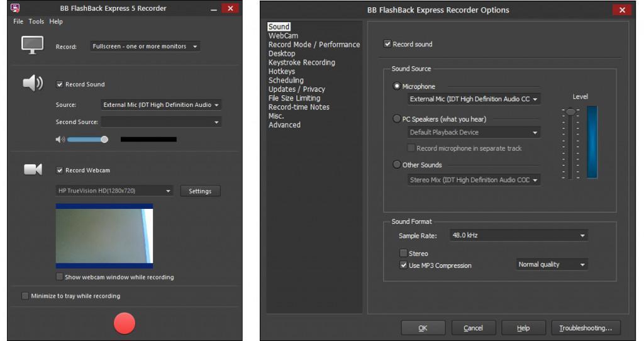Open the Default Playback Device dropdown
Image resolution: width=644 pixels, height=341 pixels.
coord(474,132)
